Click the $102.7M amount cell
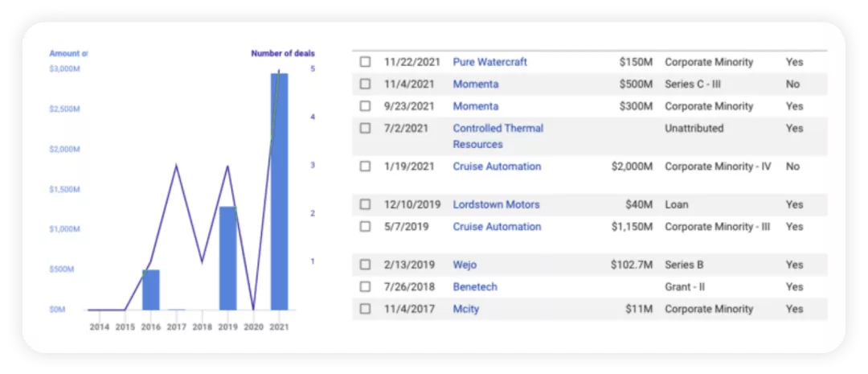The image size is (868, 374). coord(632,265)
